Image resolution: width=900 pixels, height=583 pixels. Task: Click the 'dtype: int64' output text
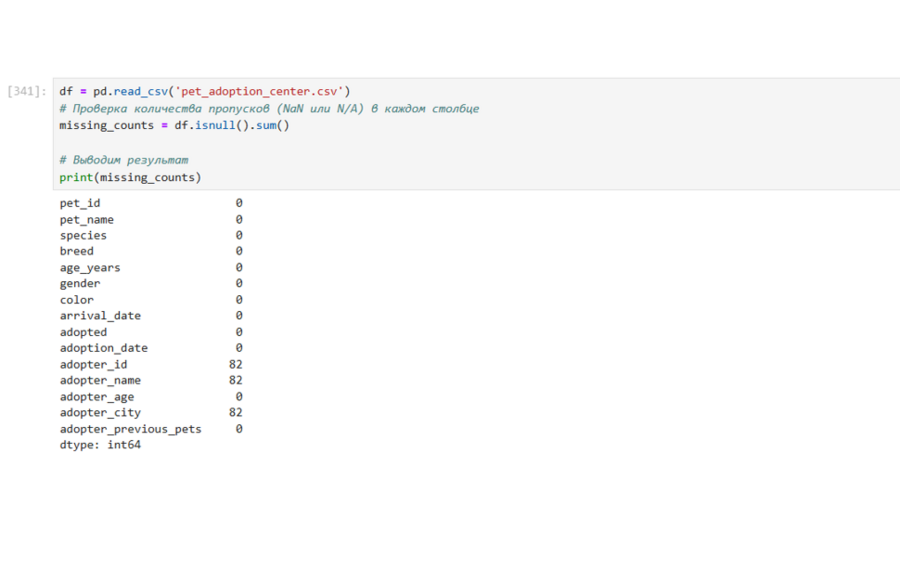(x=100, y=444)
